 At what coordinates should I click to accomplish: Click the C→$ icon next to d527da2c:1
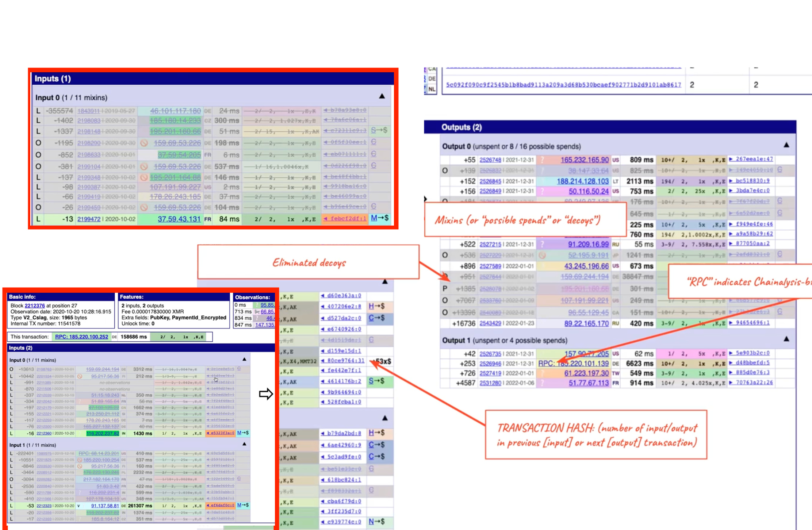coord(376,318)
